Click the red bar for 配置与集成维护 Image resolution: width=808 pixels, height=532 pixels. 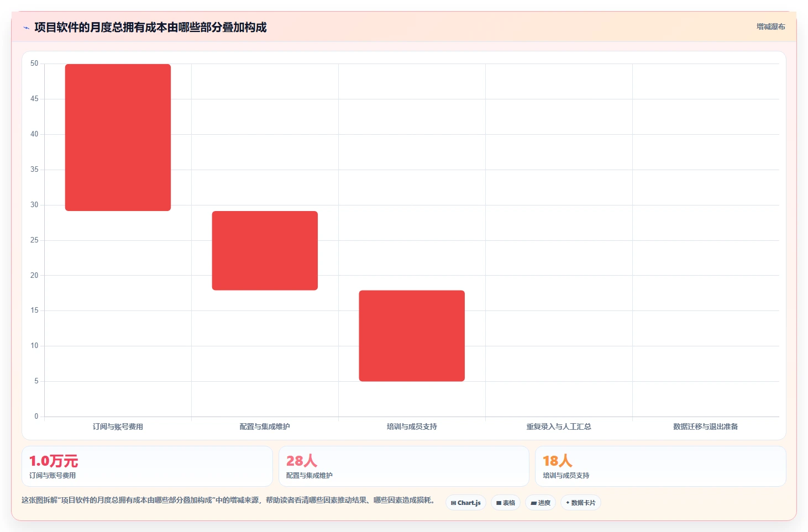[x=265, y=251]
